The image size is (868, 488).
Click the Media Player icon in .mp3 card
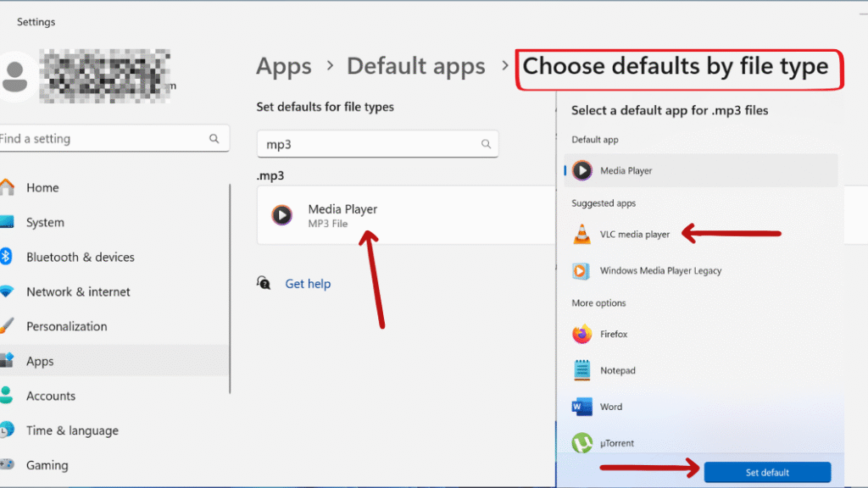point(281,214)
